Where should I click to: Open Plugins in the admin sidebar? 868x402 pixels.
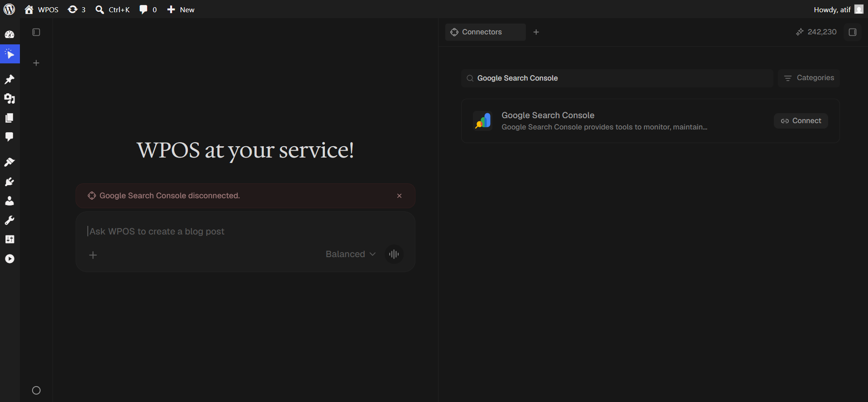coord(10,182)
